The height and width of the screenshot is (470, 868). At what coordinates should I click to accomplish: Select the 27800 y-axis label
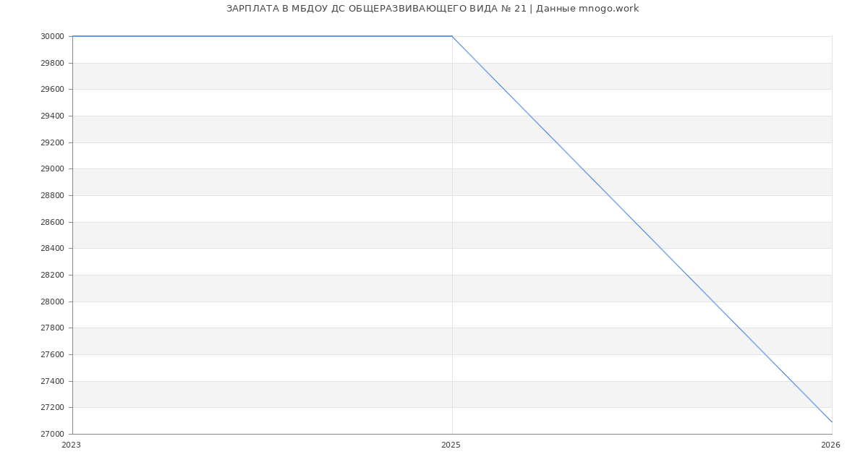click(x=53, y=328)
